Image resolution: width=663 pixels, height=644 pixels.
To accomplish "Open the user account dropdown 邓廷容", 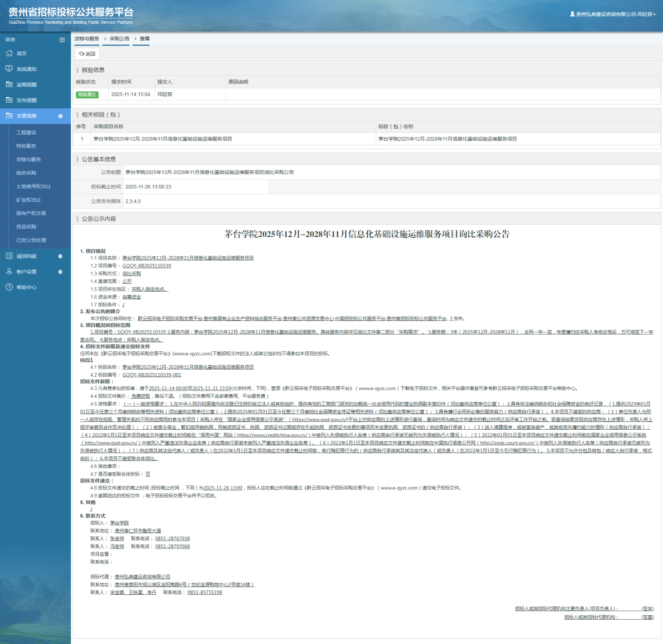I will coord(613,14).
